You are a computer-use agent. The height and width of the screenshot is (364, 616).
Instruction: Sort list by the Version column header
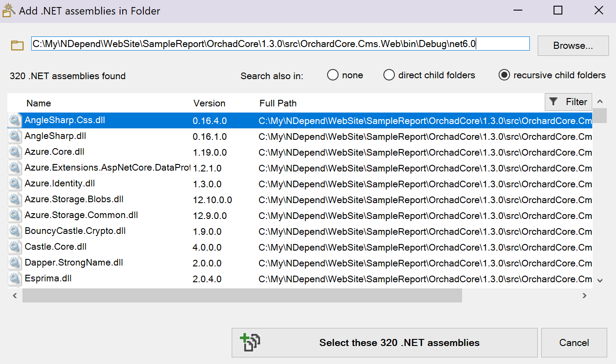coord(209,103)
